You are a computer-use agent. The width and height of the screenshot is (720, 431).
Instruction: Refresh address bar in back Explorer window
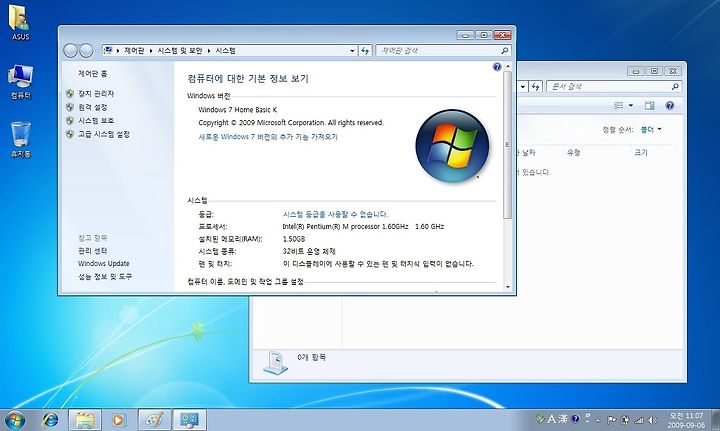click(535, 86)
